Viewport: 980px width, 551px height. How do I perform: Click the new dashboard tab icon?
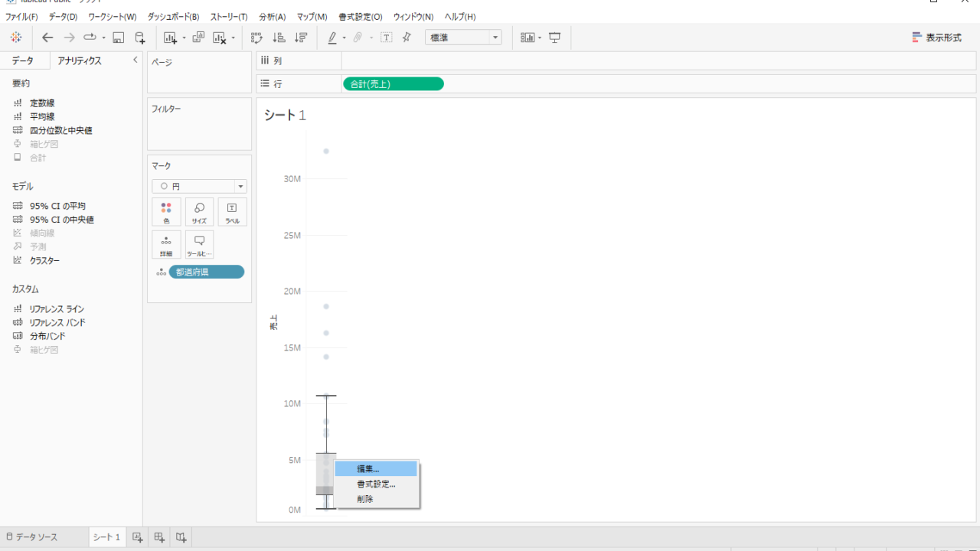pyautogui.click(x=159, y=537)
